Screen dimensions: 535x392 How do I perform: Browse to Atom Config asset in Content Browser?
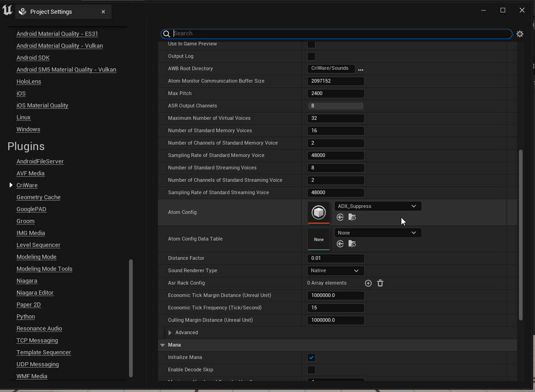(x=352, y=217)
